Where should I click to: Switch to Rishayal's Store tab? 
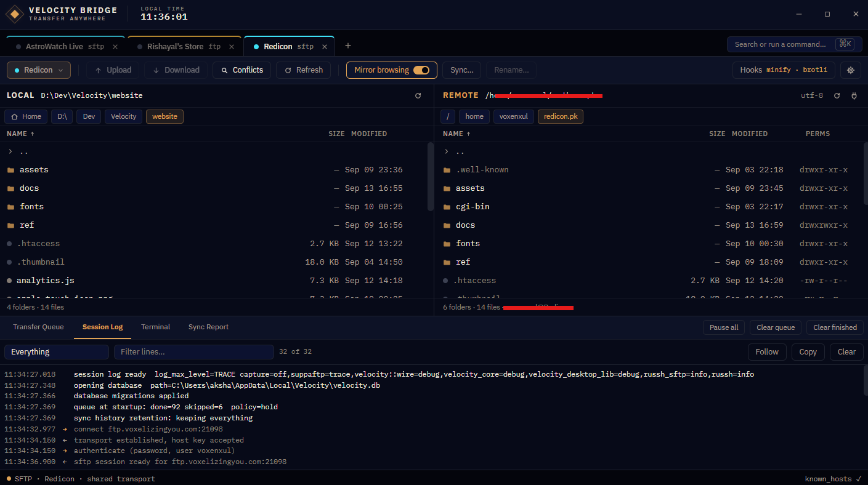pos(184,47)
